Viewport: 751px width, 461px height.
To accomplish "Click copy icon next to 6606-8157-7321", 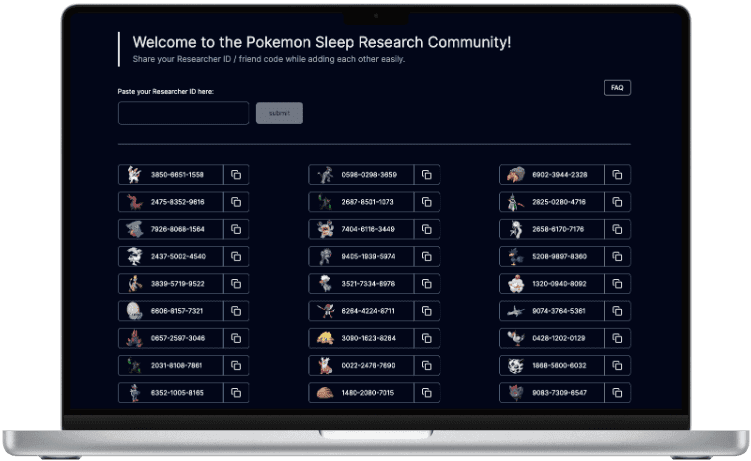I will tap(236, 311).
